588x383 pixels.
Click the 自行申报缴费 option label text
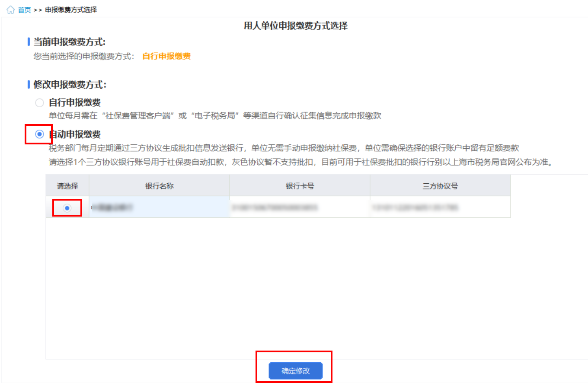click(75, 103)
